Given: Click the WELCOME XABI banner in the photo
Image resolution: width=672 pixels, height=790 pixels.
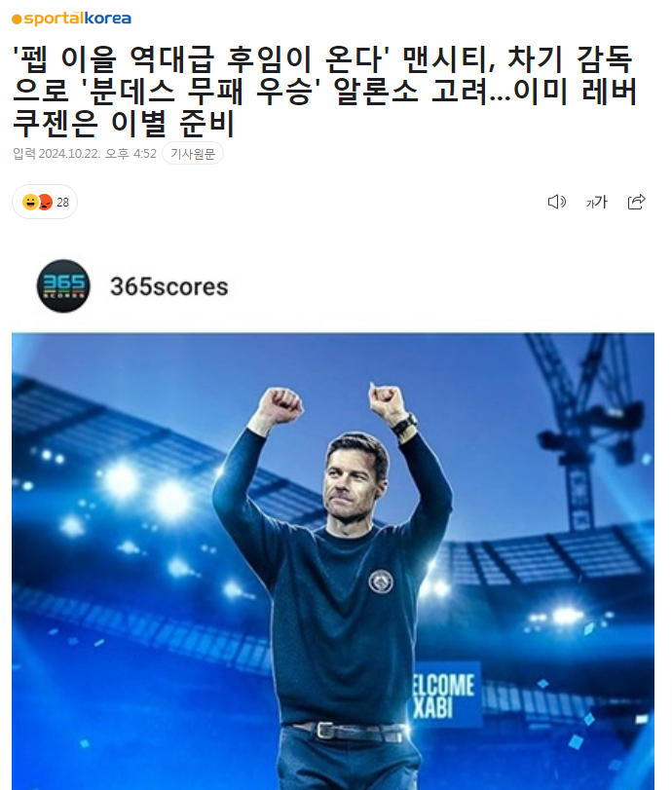Looking at the screenshot, I should pos(444,695).
